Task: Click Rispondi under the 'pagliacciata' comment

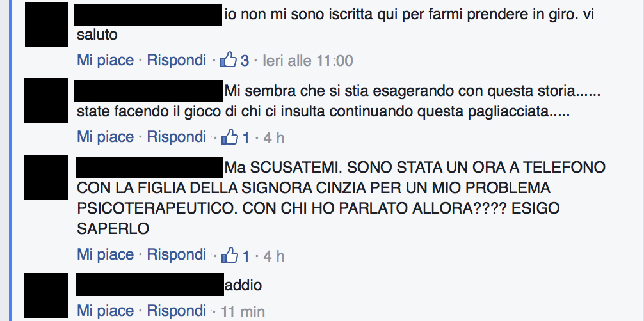Action: 177,137
